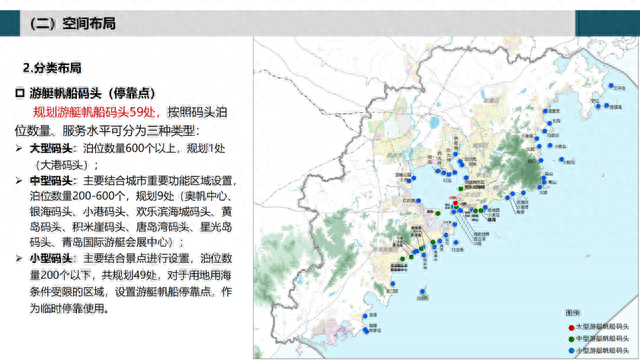Viewport: 640px width, 360px height.
Task: Click the arrow bullet before 大型码头
Action: click(x=19, y=148)
